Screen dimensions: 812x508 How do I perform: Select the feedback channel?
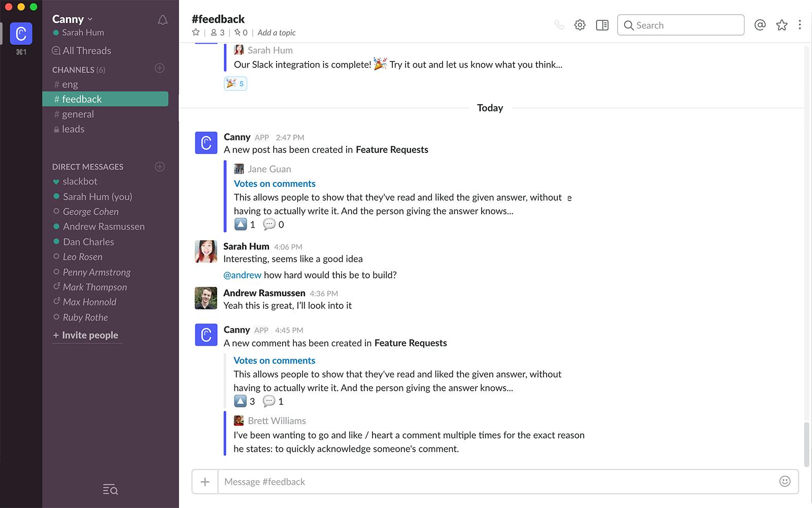pos(105,99)
